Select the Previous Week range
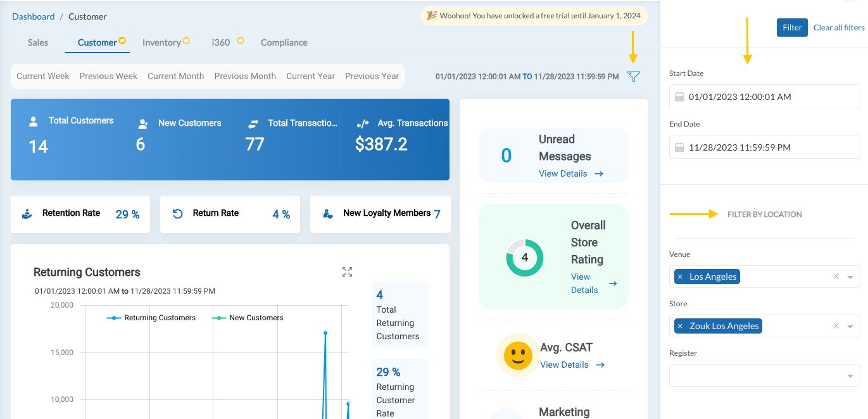The height and width of the screenshot is (419, 868). click(108, 76)
